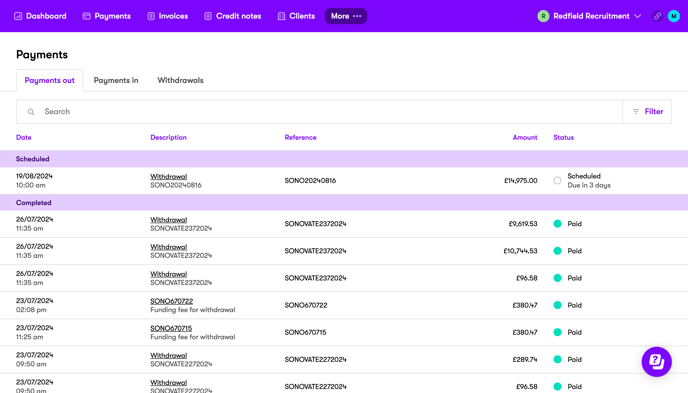688x393 pixels.
Task: Click the Invoices icon in the navbar
Action: pyautogui.click(x=151, y=16)
